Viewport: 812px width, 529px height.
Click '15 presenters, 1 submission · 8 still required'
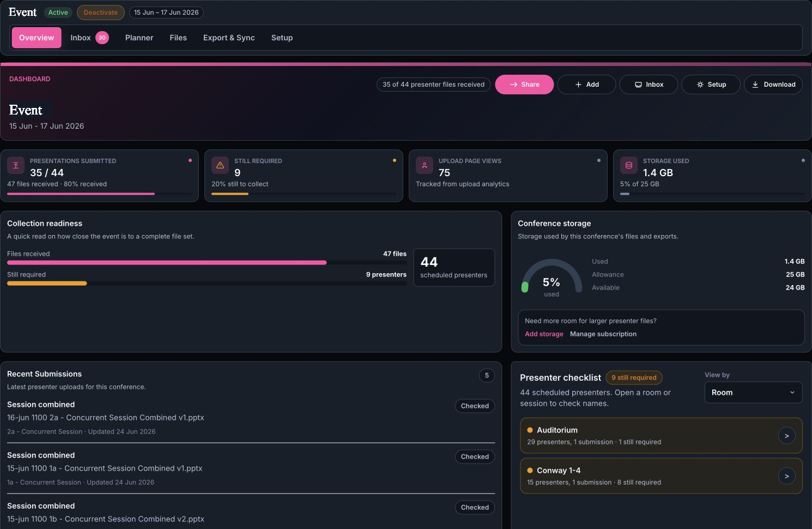(594, 483)
